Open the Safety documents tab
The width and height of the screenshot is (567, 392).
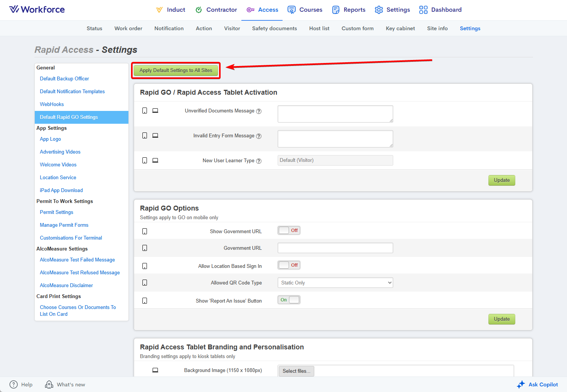[x=274, y=28]
